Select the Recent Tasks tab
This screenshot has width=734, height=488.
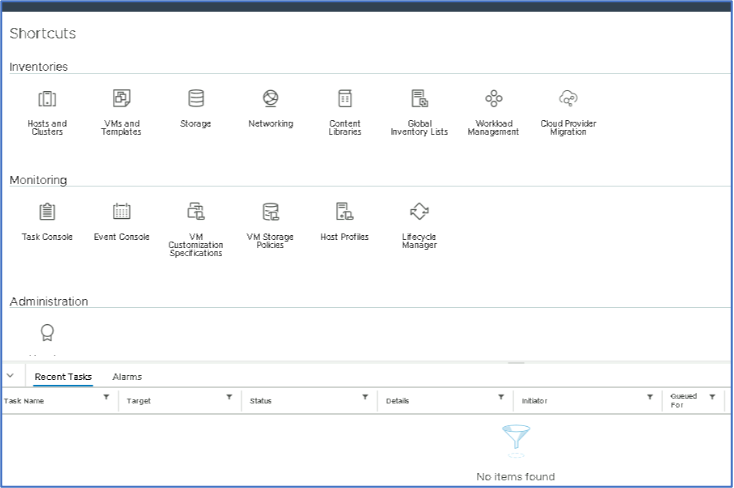click(63, 377)
